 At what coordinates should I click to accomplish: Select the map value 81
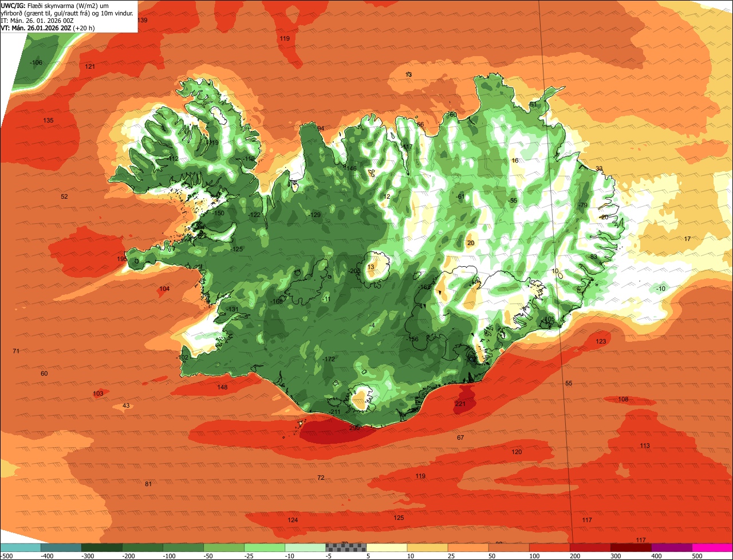(148, 484)
